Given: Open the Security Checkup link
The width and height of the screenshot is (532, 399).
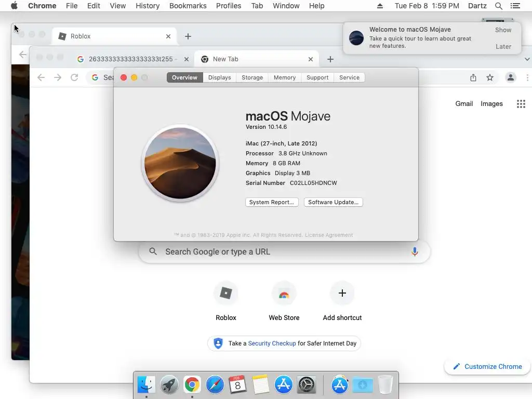Looking at the screenshot, I should click(272, 343).
